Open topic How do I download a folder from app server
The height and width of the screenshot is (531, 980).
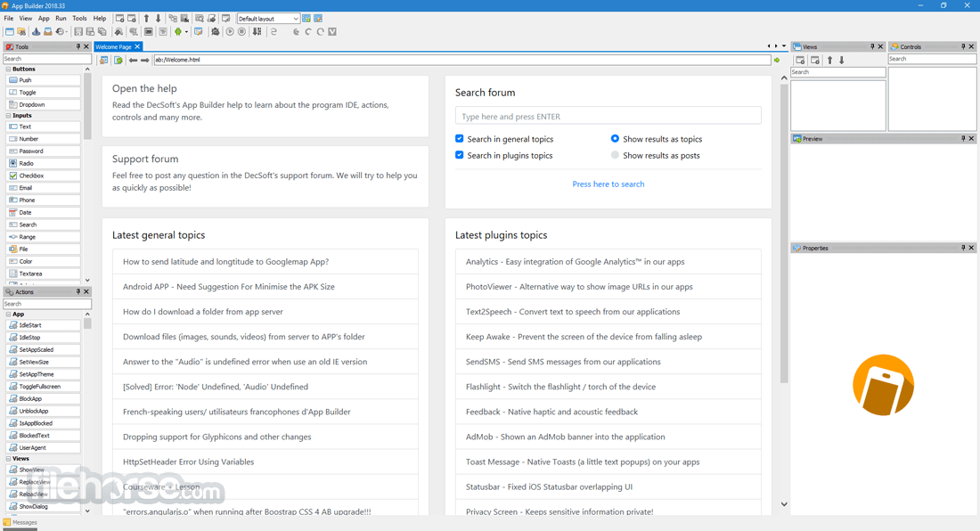(x=265, y=312)
